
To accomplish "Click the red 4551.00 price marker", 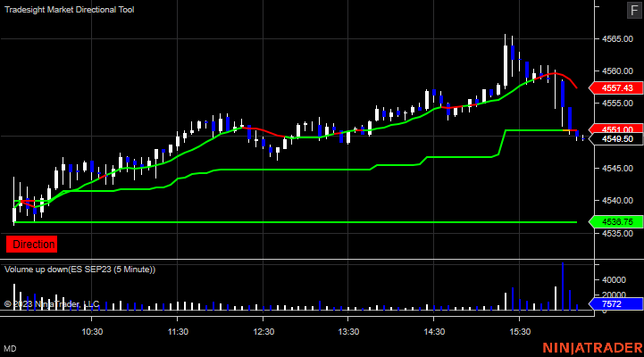I will click(615, 129).
